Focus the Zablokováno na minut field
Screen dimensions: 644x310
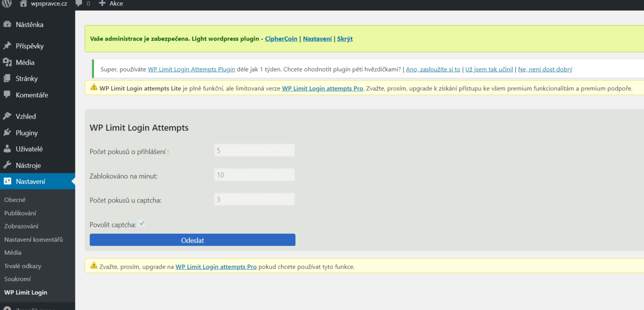(254, 175)
